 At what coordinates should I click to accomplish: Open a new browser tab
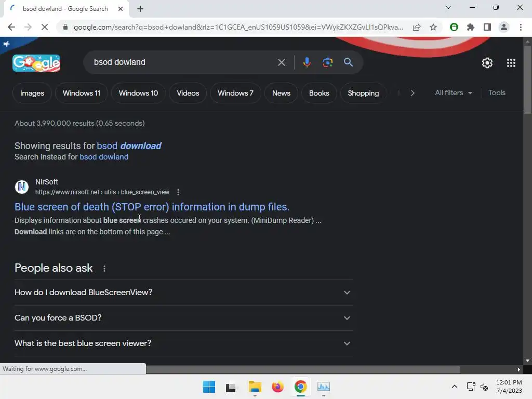(140, 9)
